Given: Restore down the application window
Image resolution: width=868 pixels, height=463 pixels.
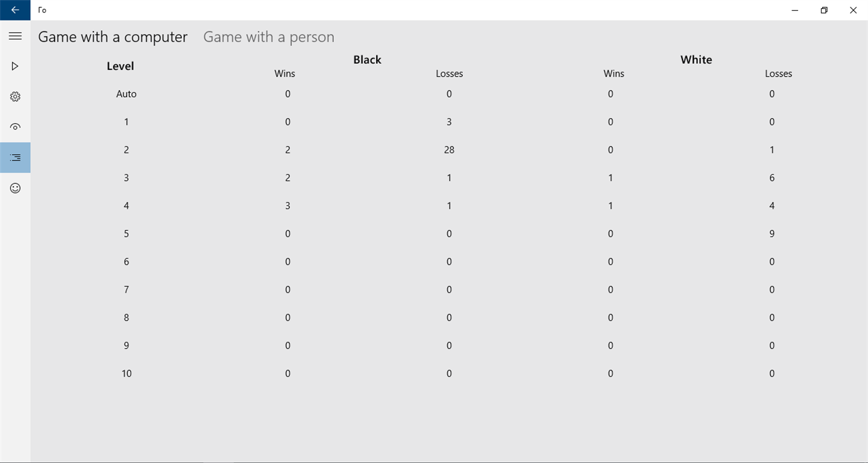Looking at the screenshot, I should click(x=824, y=10).
